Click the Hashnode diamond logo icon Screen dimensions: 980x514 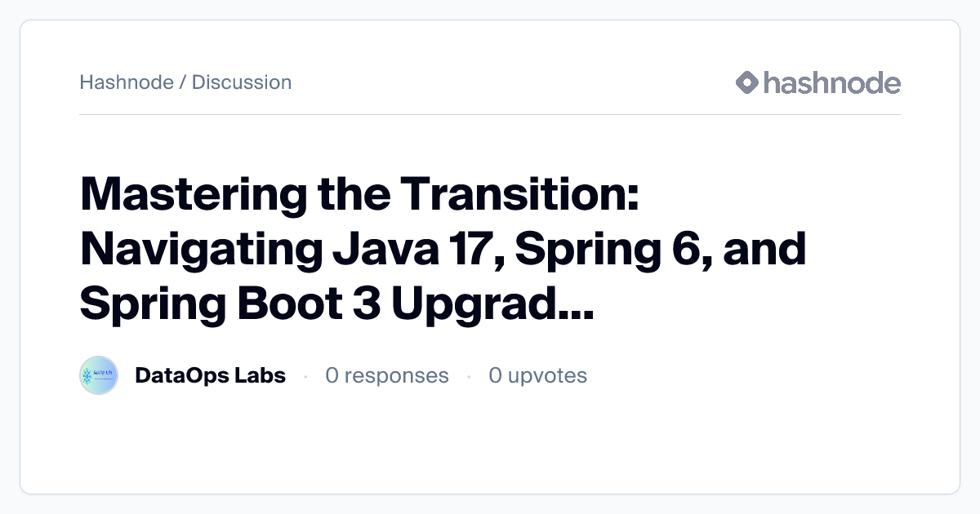point(747,82)
